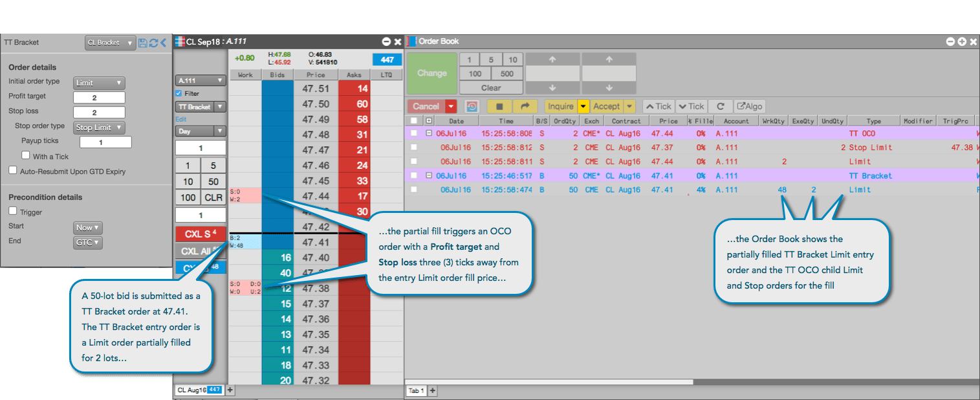The image size is (980, 400).
Task: Open the red Cancel dropdown arrow
Action: tap(451, 106)
